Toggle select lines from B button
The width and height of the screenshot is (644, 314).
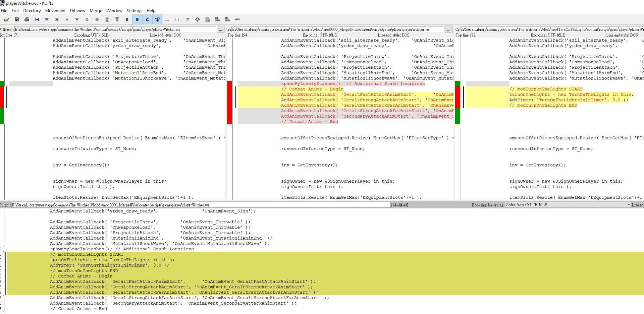137,19
